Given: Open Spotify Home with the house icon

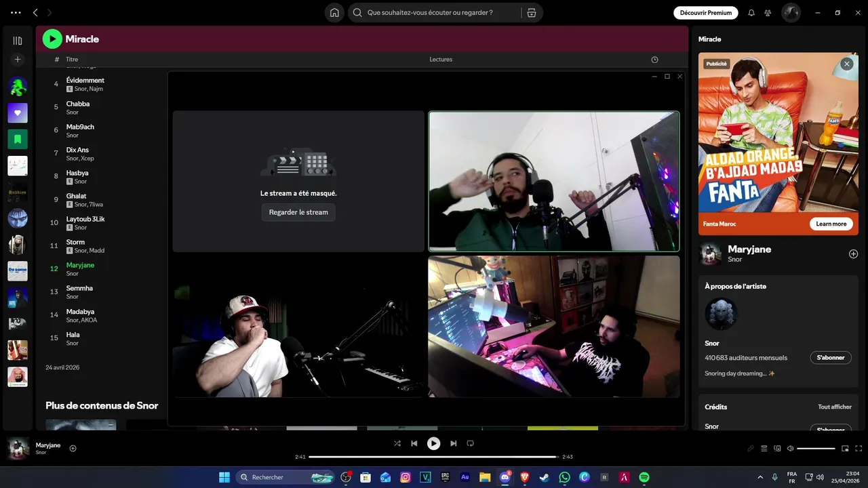Looking at the screenshot, I should pyautogui.click(x=334, y=12).
